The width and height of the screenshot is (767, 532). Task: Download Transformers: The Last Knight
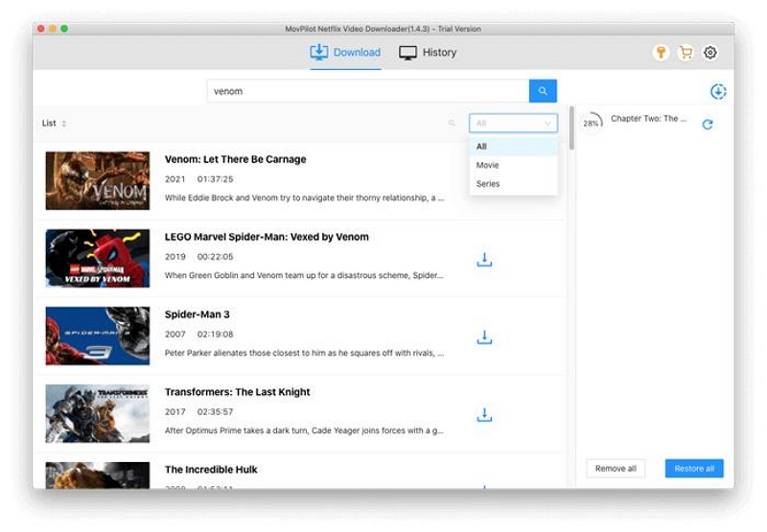click(484, 415)
